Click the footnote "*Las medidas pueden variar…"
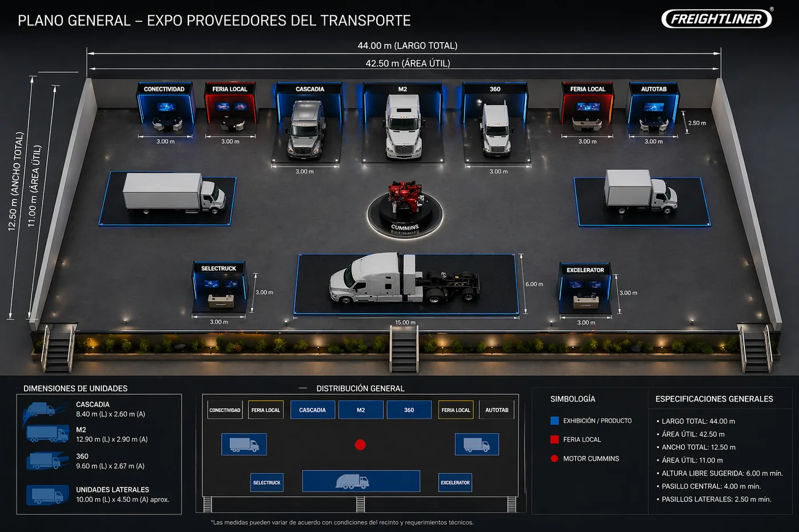This screenshot has height=532, width=799. pyautogui.click(x=342, y=522)
